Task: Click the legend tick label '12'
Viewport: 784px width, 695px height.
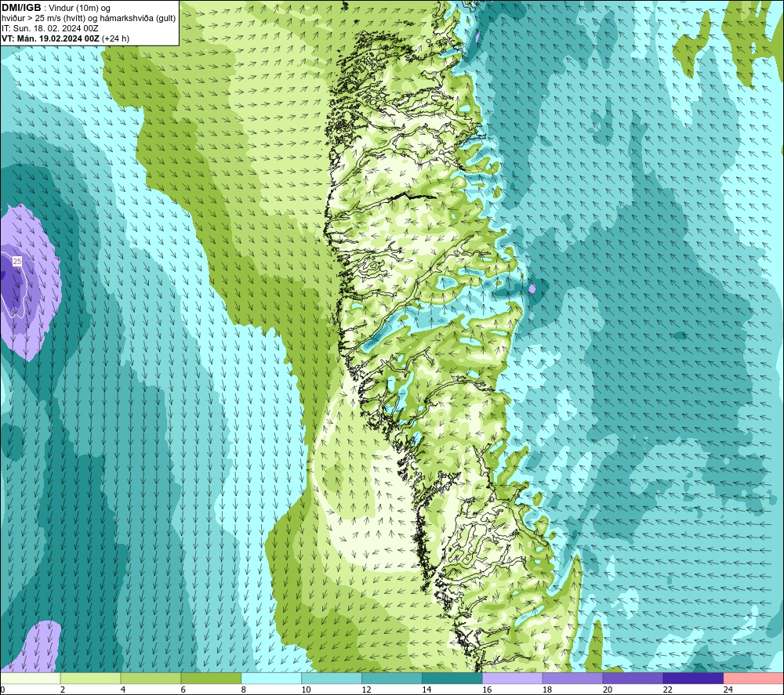Action: pos(366,690)
